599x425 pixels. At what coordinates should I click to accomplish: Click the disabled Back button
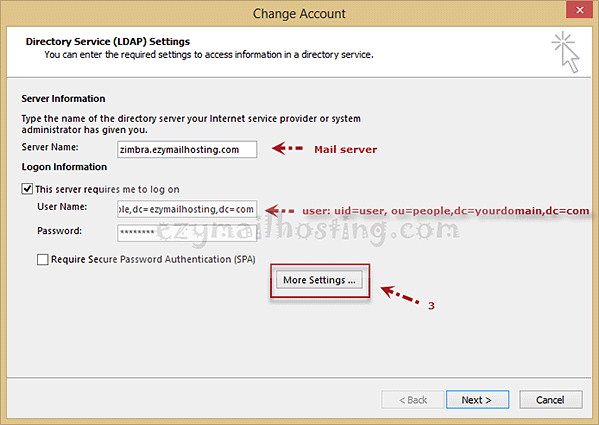(x=413, y=400)
